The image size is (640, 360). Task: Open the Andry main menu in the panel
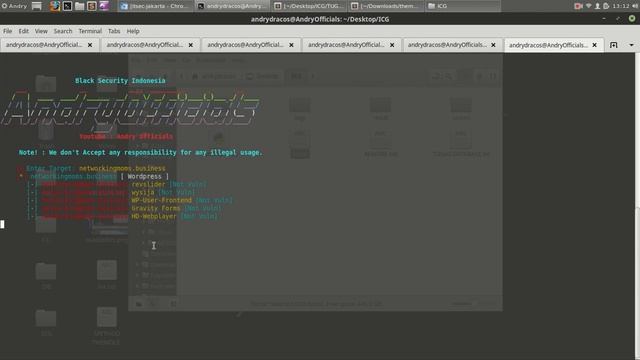tap(15, 6)
